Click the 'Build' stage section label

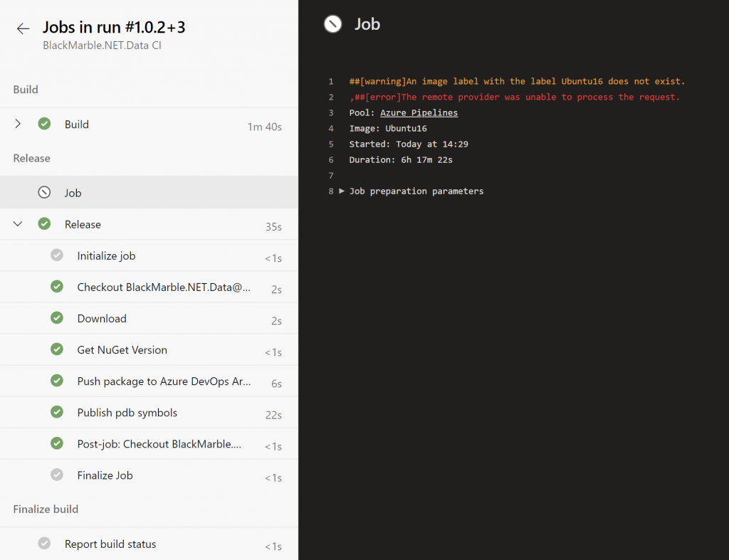pyautogui.click(x=26, y=90)
